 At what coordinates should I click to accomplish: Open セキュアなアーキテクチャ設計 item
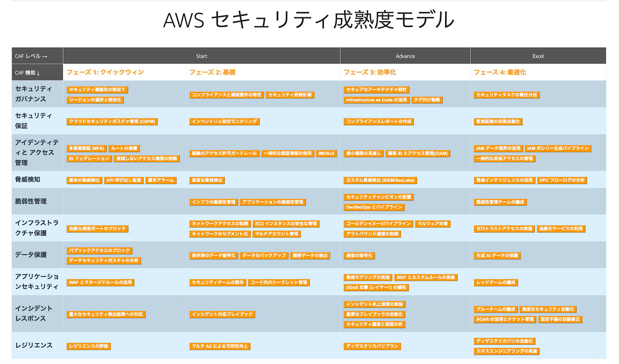[376, 90]
